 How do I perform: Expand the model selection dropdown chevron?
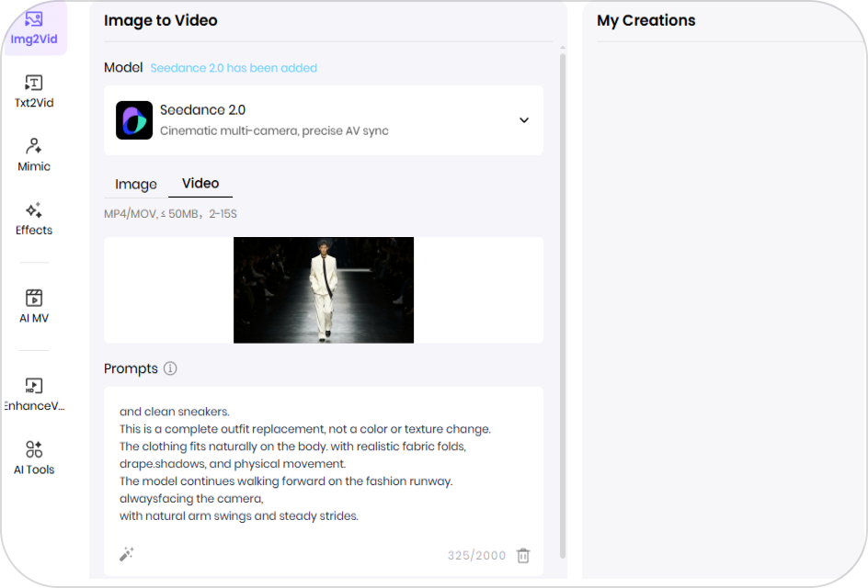coord(524,120)
